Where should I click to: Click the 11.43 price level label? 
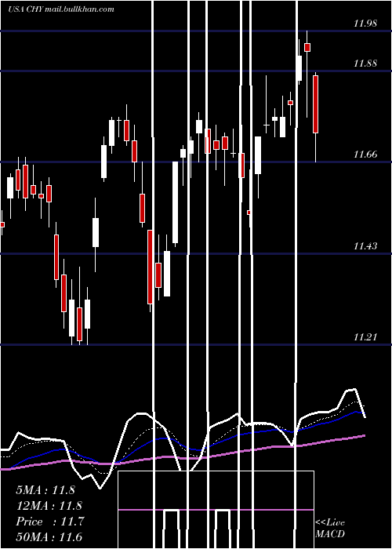[365, 245]
